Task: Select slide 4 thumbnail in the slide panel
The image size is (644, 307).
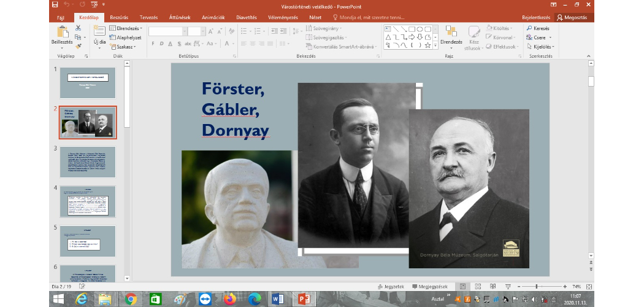Action: (x=88, y=201)
